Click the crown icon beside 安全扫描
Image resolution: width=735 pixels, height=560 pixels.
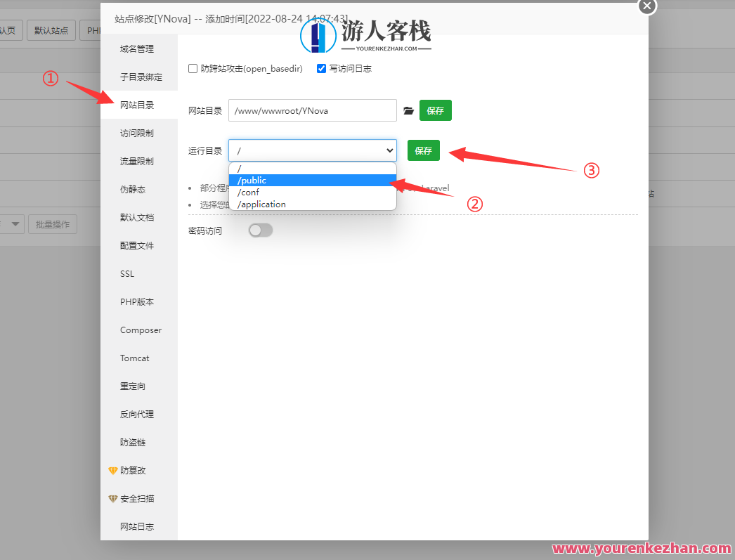click(x=113, y=498)
